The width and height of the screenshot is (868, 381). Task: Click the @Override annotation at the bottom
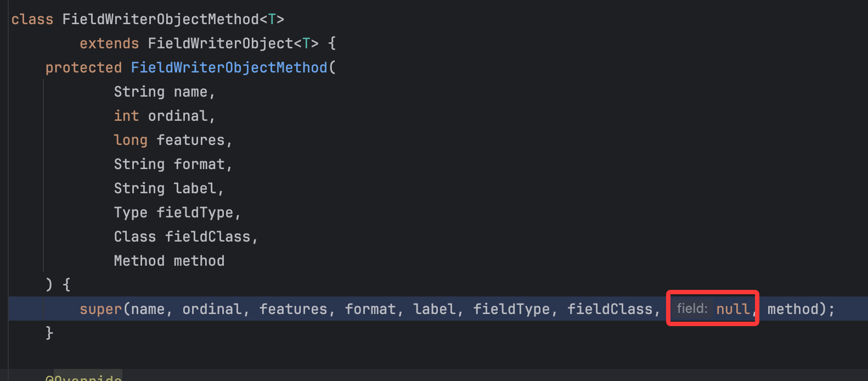(x=83, y=377)
